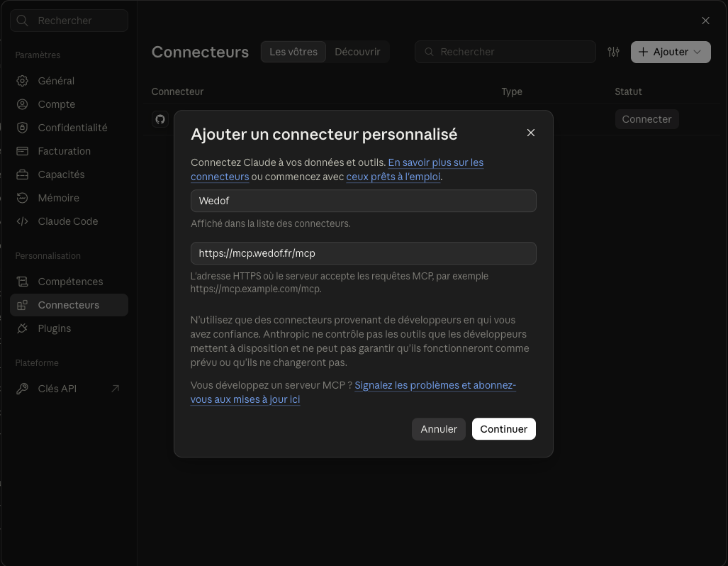Open Compte settings section
Image resolution: width=728 pixels, height=566 pixels.
(x=69, y=104)
